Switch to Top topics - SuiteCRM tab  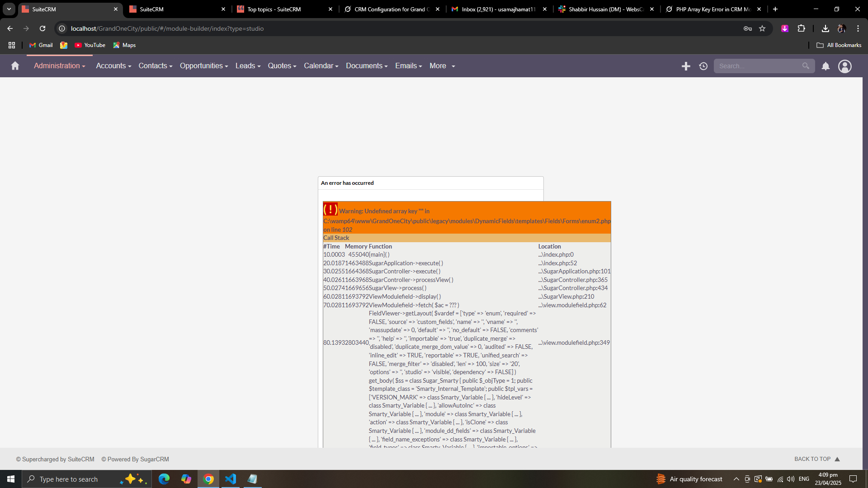tap(284, 9)
